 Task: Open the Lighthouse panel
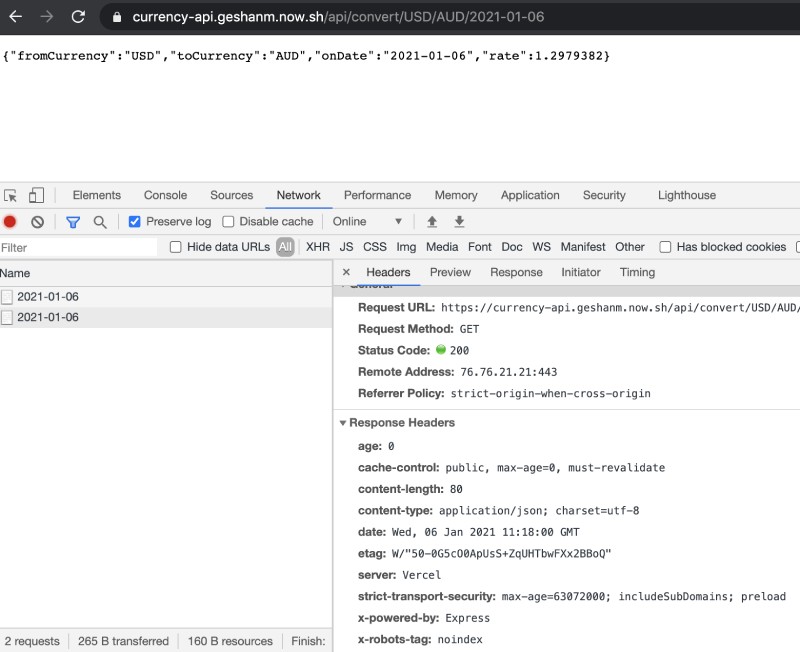click(686, 195)
